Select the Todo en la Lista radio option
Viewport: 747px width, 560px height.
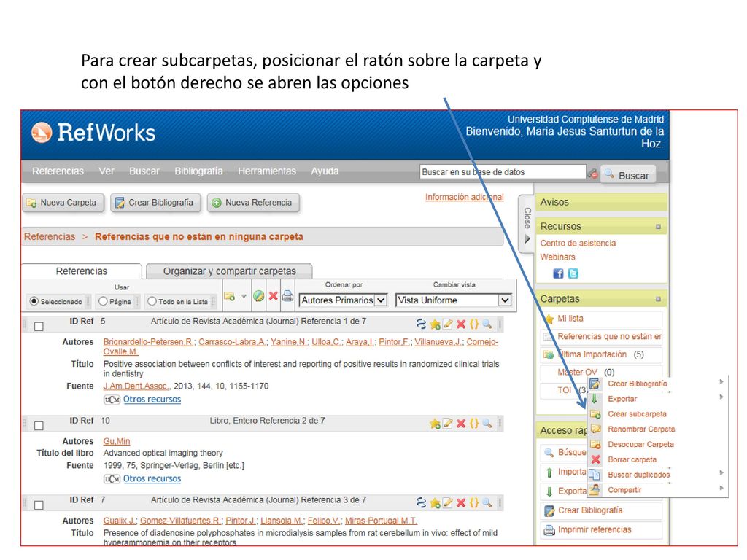click(152, 301)
